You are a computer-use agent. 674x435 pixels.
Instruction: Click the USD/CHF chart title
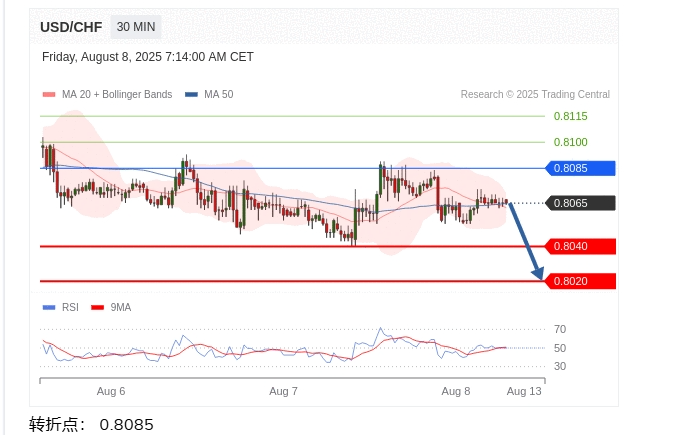[x=71, y=27]
